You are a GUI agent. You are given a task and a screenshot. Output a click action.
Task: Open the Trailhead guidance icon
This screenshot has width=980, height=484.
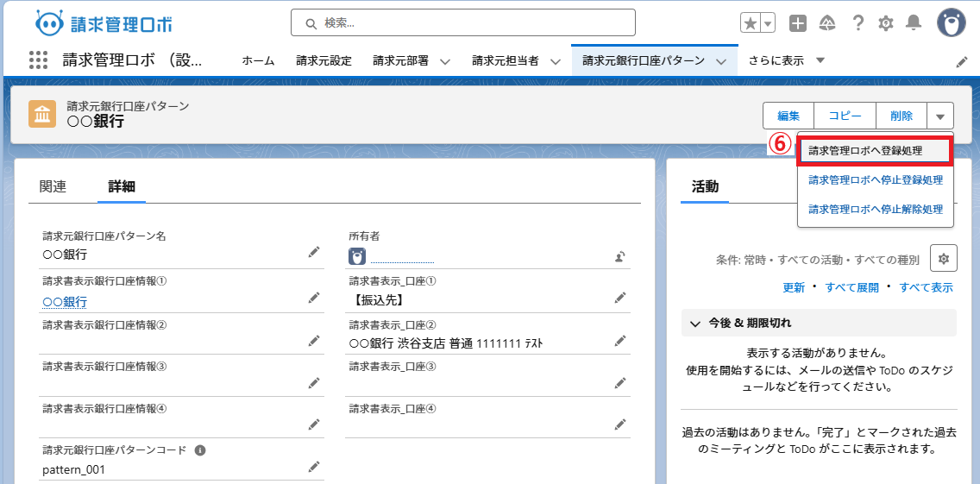coord(827,23)
